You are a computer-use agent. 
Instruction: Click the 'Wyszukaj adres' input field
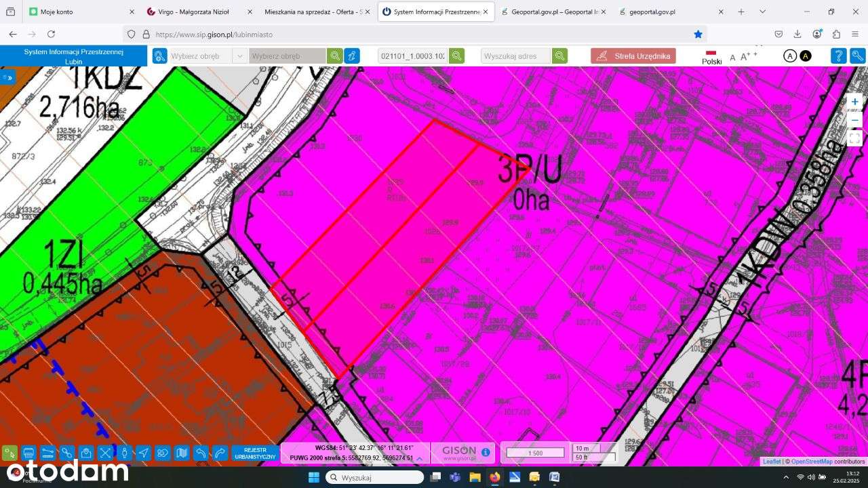point(516,56)
